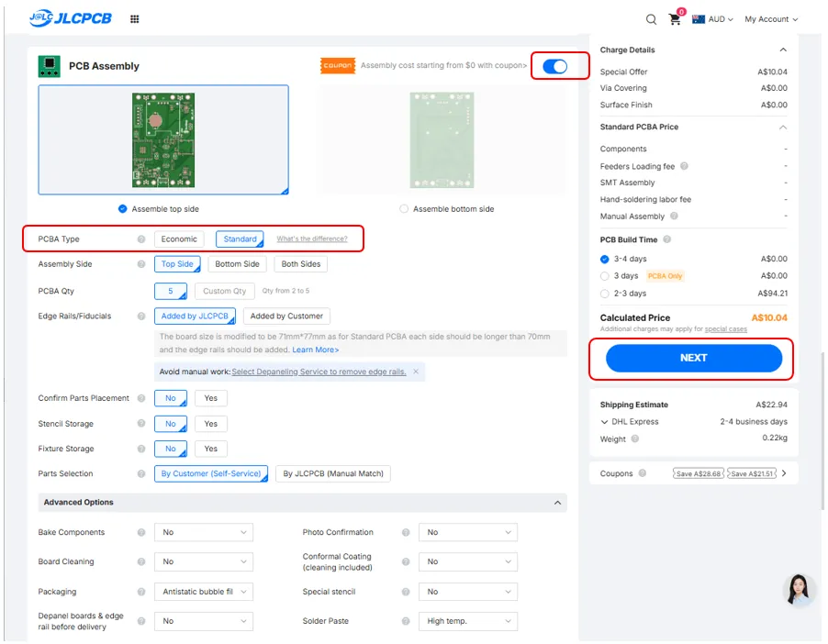Open the My Account dropdown
828x644 pixels.
coord(771,19)
